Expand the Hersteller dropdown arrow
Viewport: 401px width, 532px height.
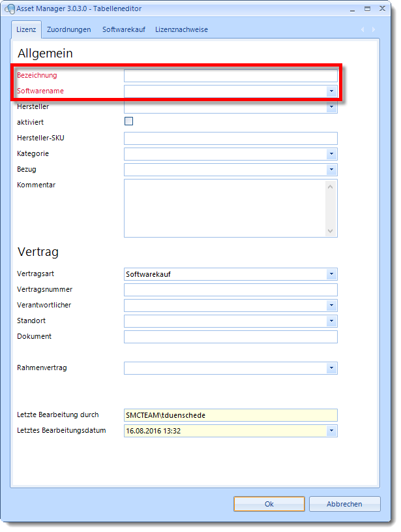331,107
